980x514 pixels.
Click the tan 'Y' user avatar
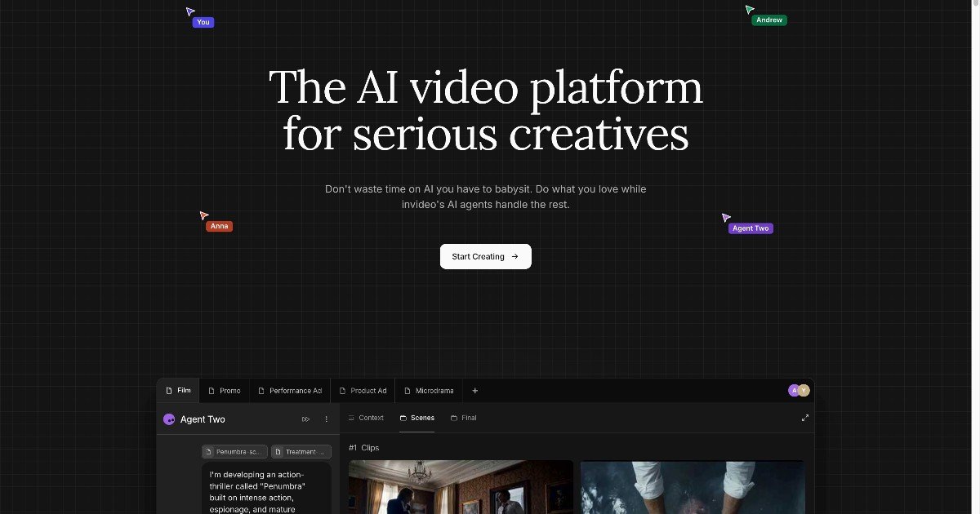[804, 391]
